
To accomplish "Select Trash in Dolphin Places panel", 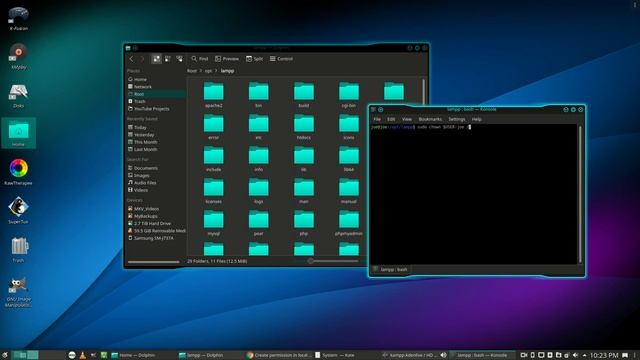I will point(156,101).
